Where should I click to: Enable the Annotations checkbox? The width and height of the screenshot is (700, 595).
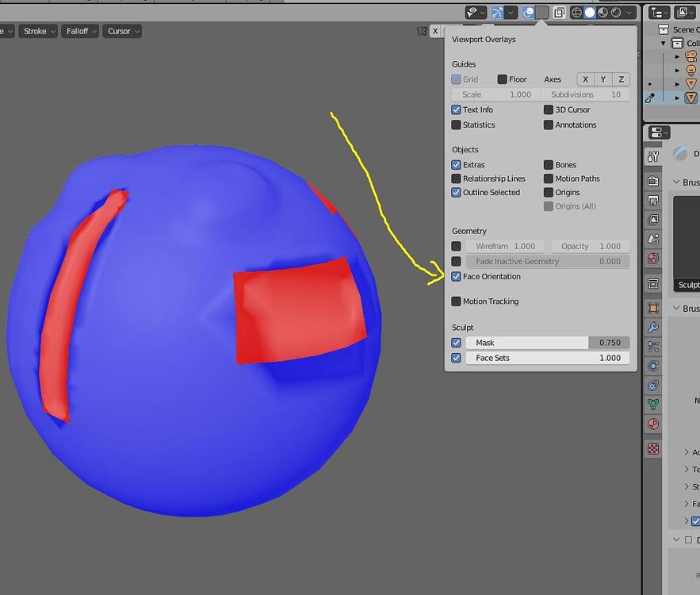(x=549, y=125)
